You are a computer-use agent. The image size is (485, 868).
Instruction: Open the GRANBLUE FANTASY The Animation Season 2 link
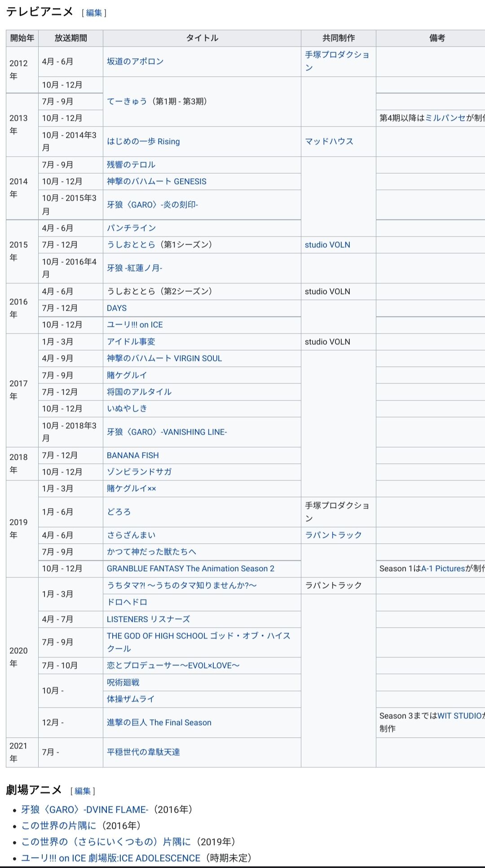point(190,568)
